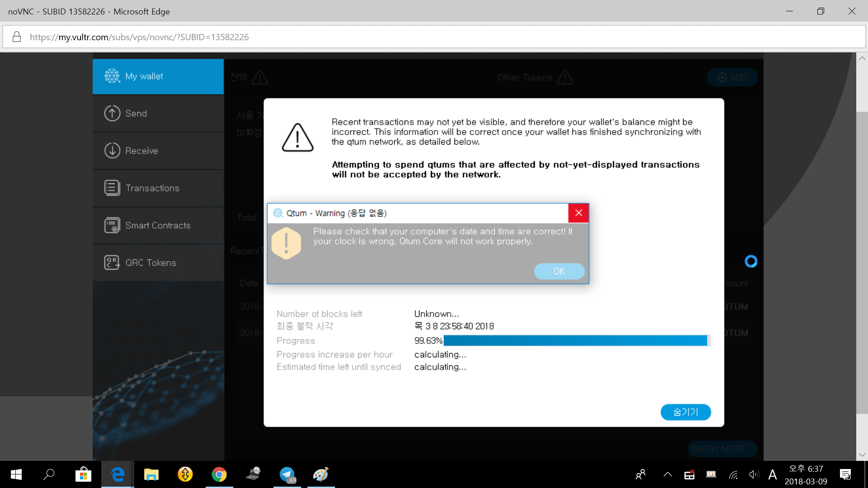Click the 숨기기 hide button
The width and height of the screenshot is (868, 488).
coord(685,412)
